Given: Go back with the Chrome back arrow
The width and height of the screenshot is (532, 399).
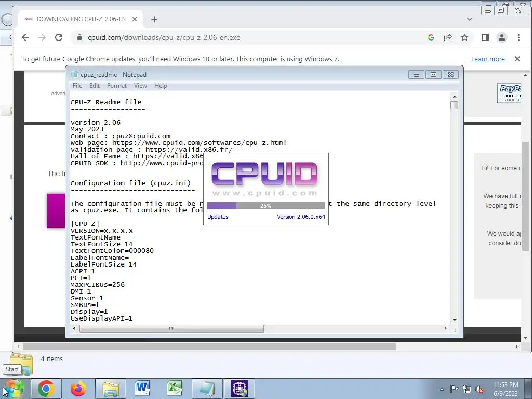Looking at the screenshot, I should pyautogui.click(x=25, y=37).
